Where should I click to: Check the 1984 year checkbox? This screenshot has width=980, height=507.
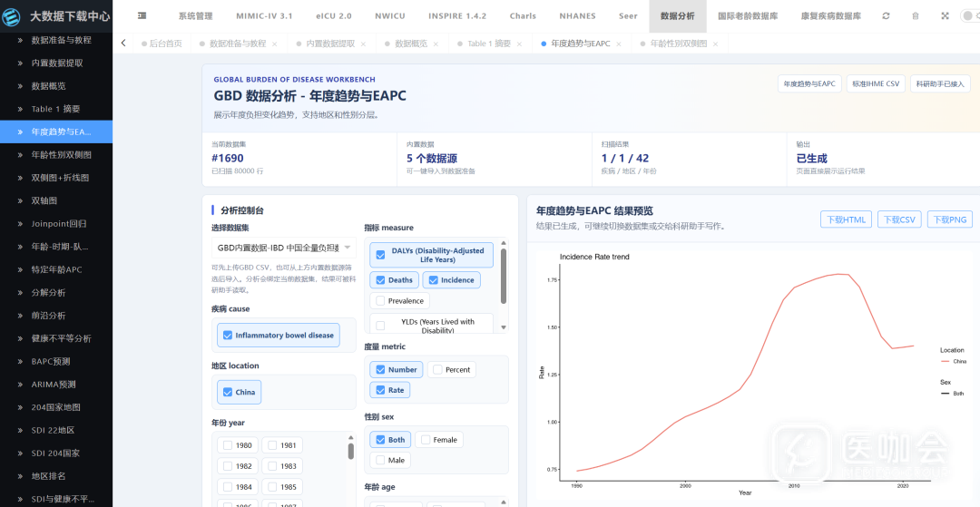click(228, 487)
